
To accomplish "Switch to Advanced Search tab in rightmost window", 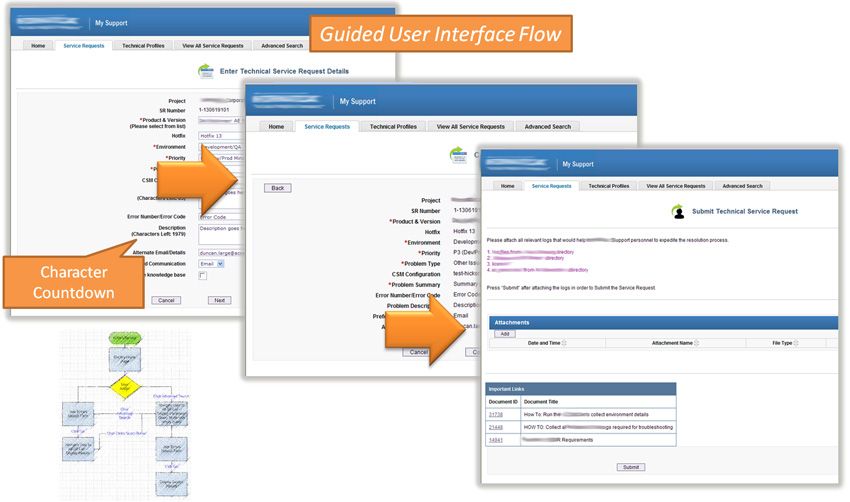I will tap(742, 186).
